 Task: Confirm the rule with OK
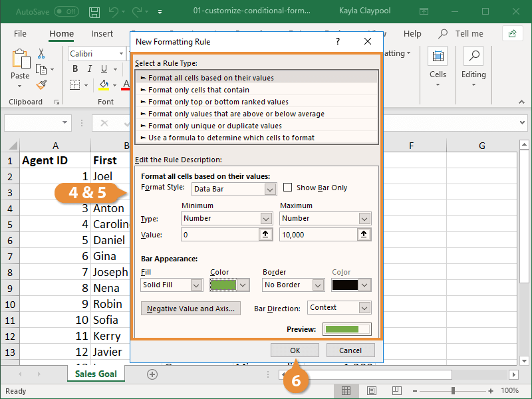[x=295, y=350]
